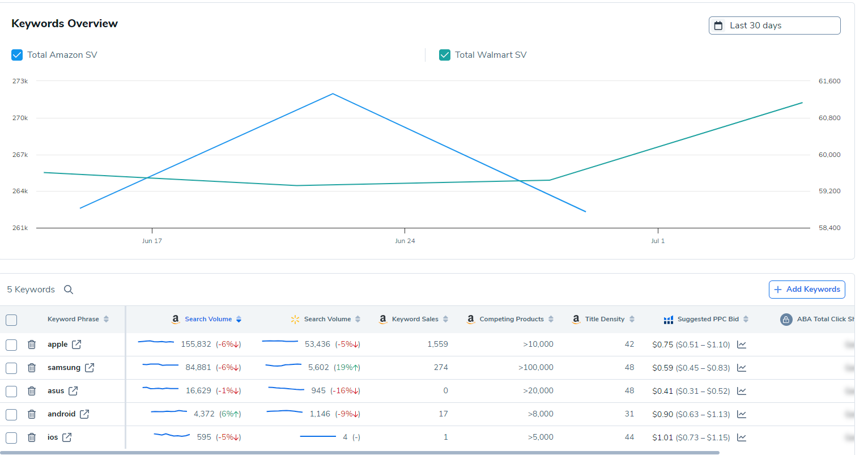The height and width of the screenshot is (455, 868).
Task: Open asus keyword in external link
Action: 73,391
